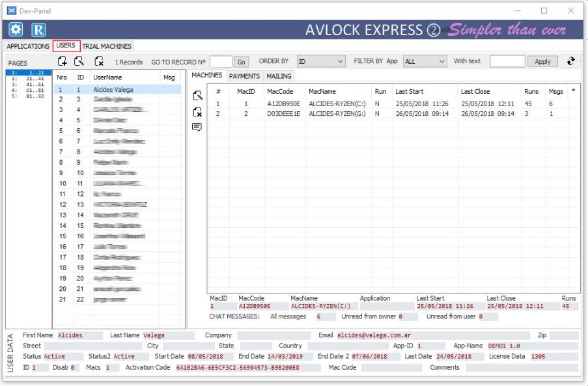
Task: Select user row with ID 22
Action: tap(117, 299)
